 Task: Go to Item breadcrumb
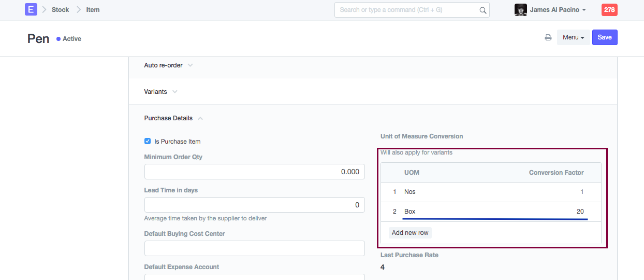click(93, 10)
